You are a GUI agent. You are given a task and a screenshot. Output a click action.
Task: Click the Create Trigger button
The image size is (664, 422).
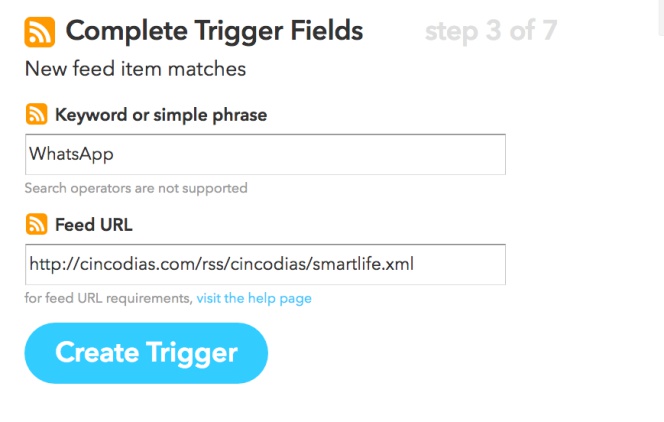click(146, 353)
